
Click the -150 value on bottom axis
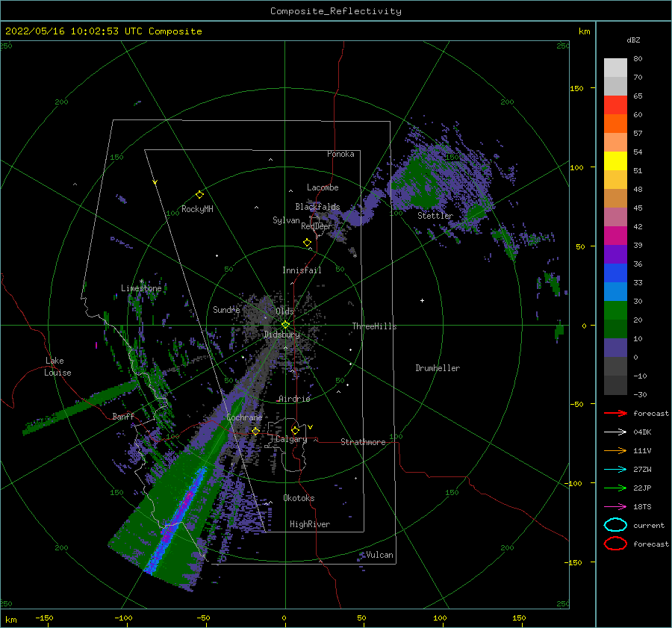pyautogui.click(x=45, y=618)
